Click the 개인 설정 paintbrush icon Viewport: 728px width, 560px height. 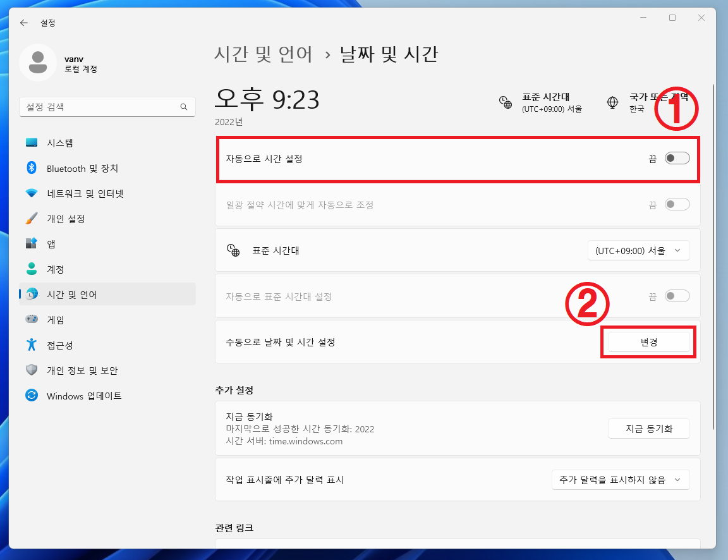[32, 218]
